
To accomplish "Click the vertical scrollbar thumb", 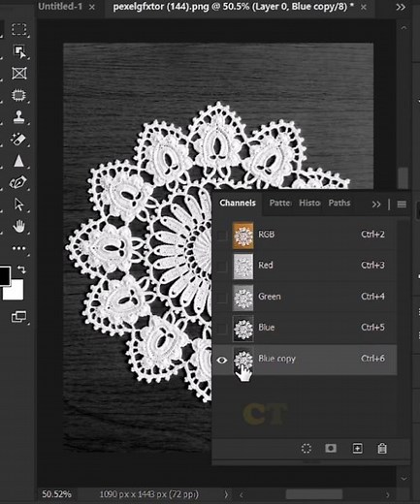I will click(404, 178).
